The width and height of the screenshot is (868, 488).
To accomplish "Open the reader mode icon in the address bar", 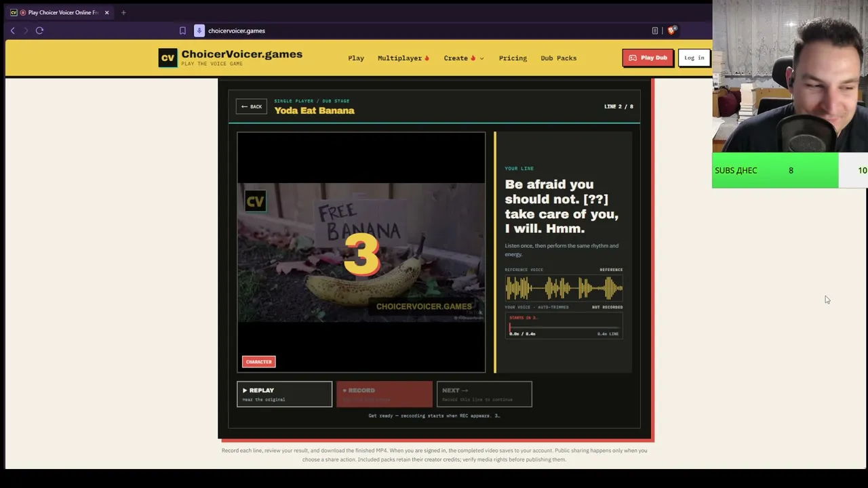I will click(655, 30).
